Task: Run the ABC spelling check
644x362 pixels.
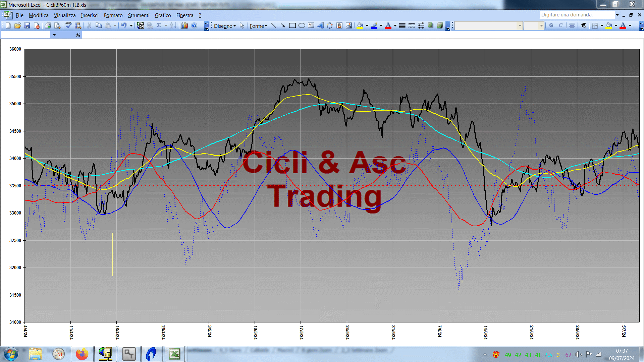Action: [68, 25]
